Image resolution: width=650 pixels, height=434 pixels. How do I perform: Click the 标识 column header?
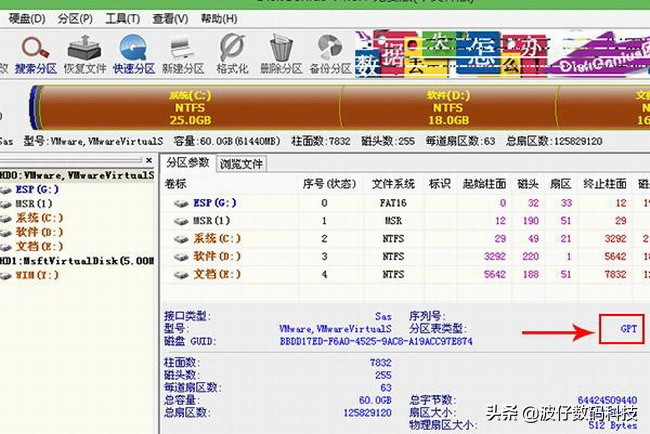[439, 184]
